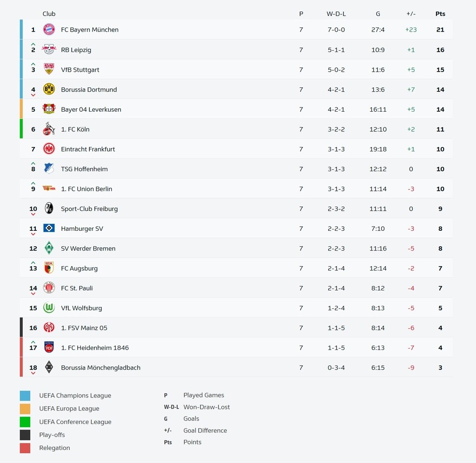
Task: Click the Eintracht Frankfurt eagle logo
Action: [49, 149]
